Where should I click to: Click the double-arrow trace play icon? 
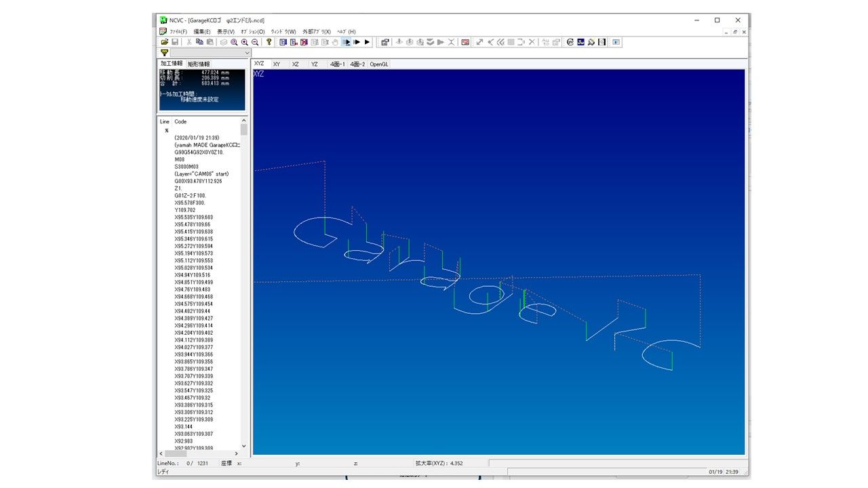tap(357, 42)
